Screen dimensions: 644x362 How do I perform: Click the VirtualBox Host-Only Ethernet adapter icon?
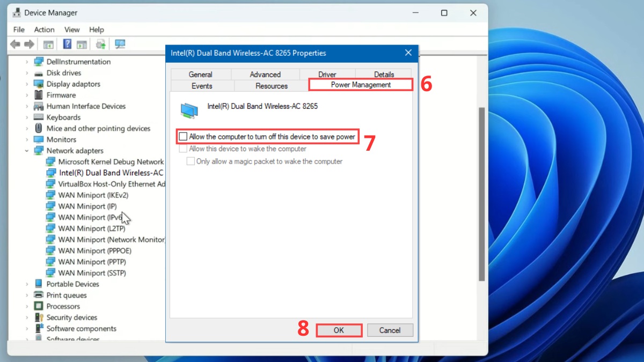click(x=50, y=184)
